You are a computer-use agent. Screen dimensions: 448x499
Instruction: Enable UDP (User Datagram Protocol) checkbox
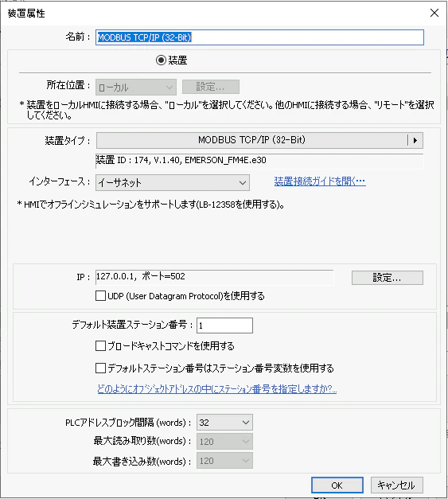point(100,295)
